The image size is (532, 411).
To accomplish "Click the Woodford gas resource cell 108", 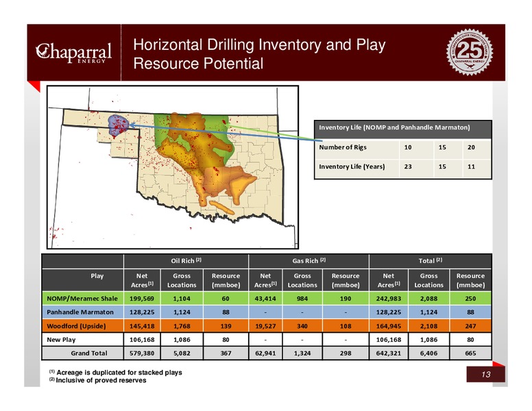I will [346, 326].
